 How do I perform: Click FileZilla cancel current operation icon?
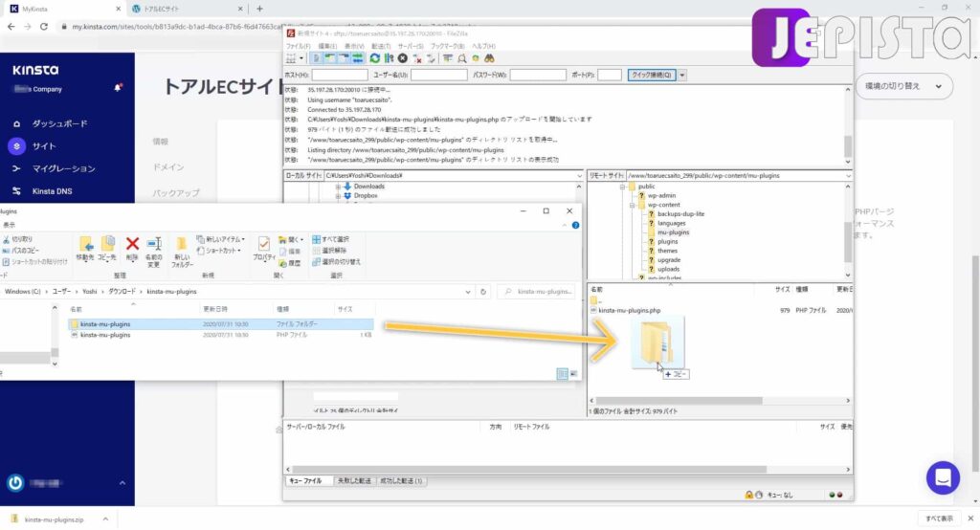click(x=403, y=58)
